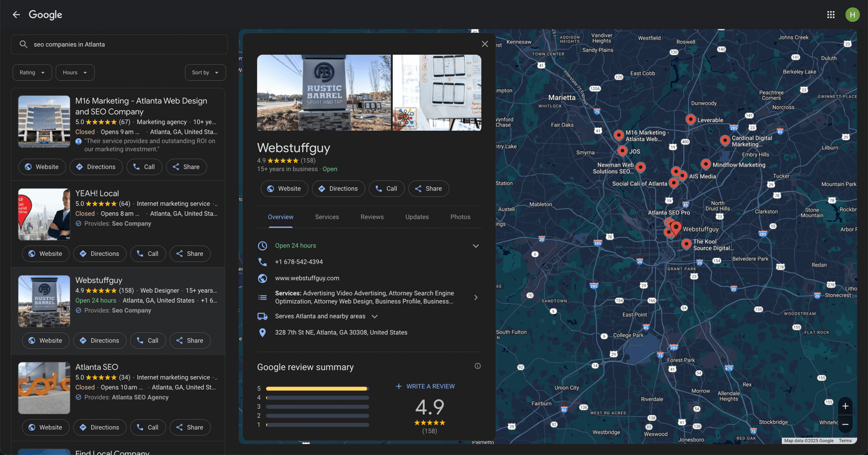868x455 pixels.
Task: Open the M16 Marketing building thumbnail
Action: point(44,122)
